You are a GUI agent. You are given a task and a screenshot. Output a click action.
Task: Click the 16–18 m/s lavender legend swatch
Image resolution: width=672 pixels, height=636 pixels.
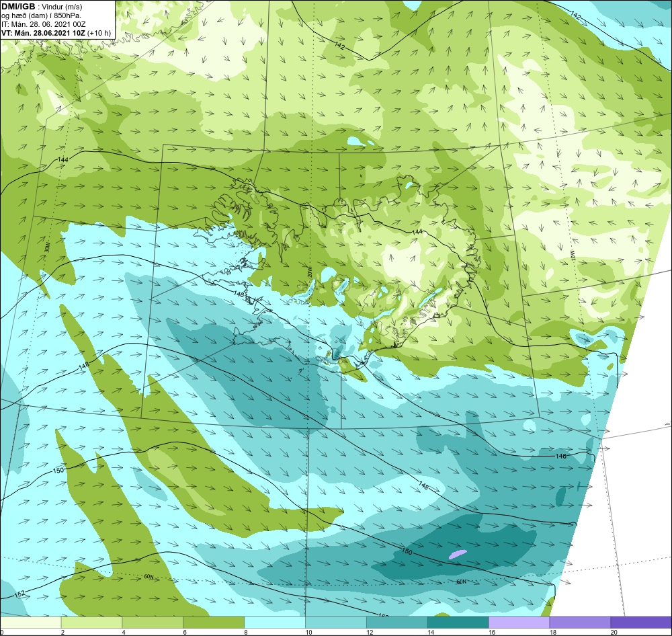[519, 622]
